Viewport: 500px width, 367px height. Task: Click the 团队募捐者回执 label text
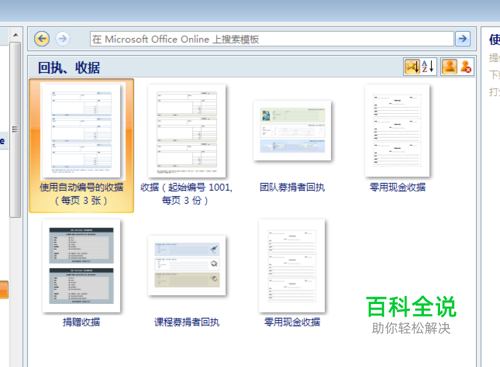tap(292, 187)
